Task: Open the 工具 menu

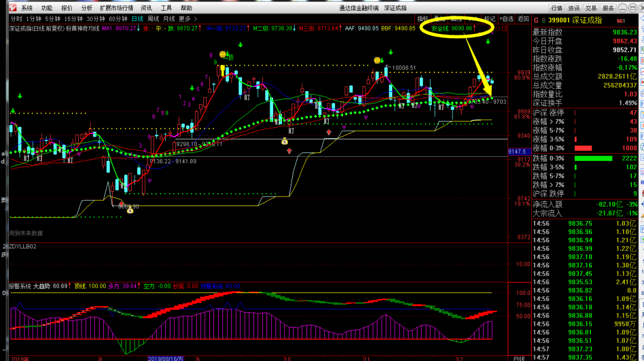Action: tap(166, 8)
